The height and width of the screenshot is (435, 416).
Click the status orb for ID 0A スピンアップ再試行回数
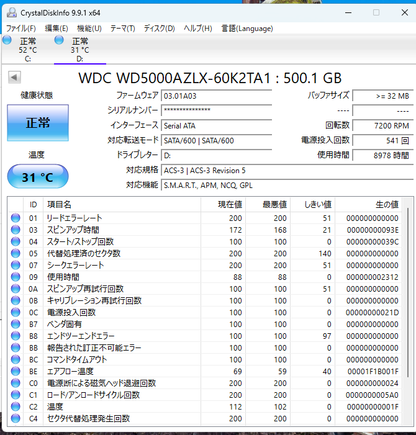point(15,289)
